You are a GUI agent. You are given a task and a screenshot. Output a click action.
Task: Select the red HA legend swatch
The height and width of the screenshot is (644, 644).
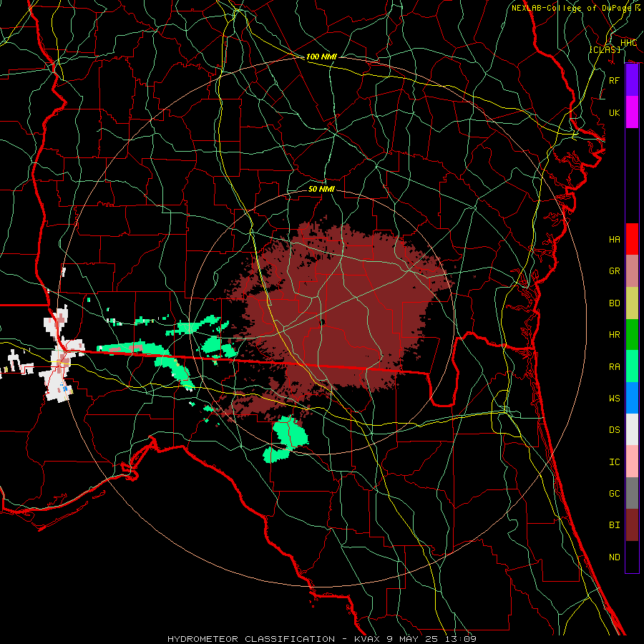(632, 239)
